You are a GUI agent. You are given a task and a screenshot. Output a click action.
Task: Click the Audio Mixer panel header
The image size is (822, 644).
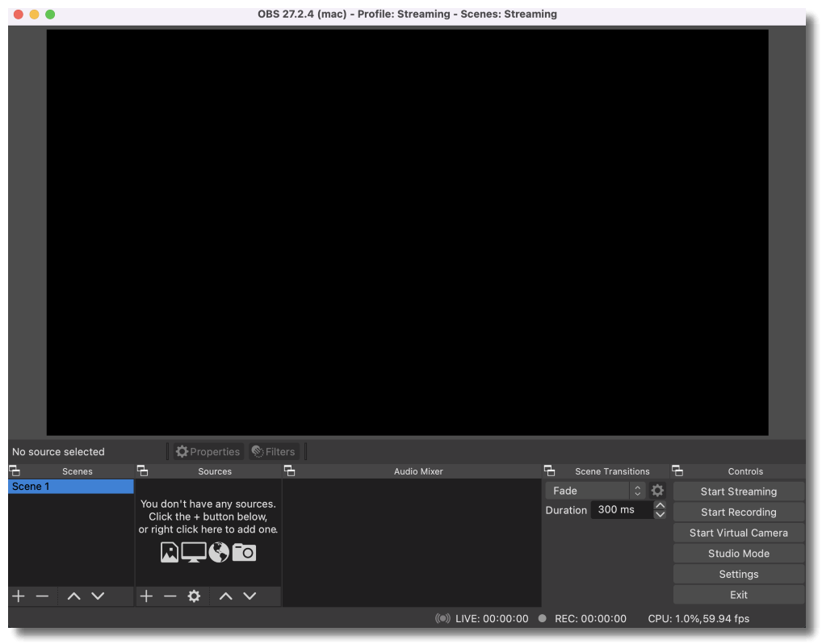tap(418, 471)
